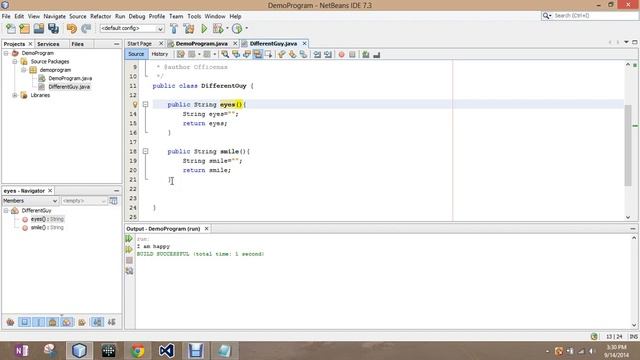The height and width of the screenshot is (360, 640).
Task: Click the Debug Project toolbar icon
Action: 218,29
